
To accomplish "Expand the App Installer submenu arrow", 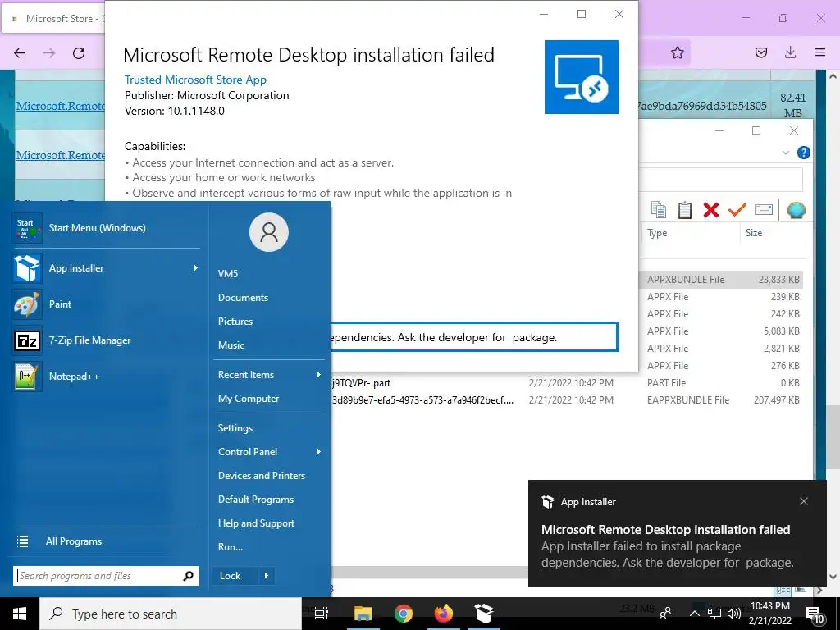I will pyautogui.click(x=195, y=268).
